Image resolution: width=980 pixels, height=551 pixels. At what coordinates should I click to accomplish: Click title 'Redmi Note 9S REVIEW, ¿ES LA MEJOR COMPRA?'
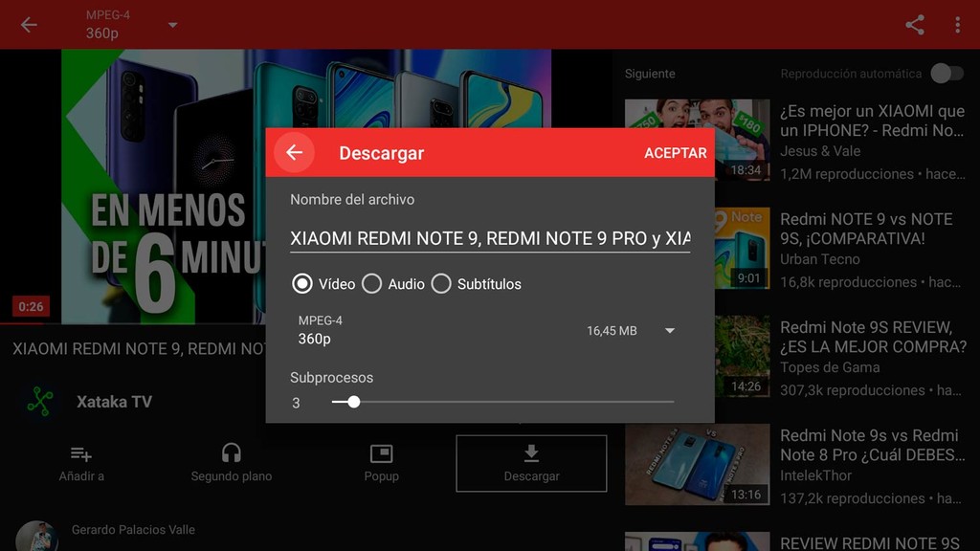click(x=873, y=337)
